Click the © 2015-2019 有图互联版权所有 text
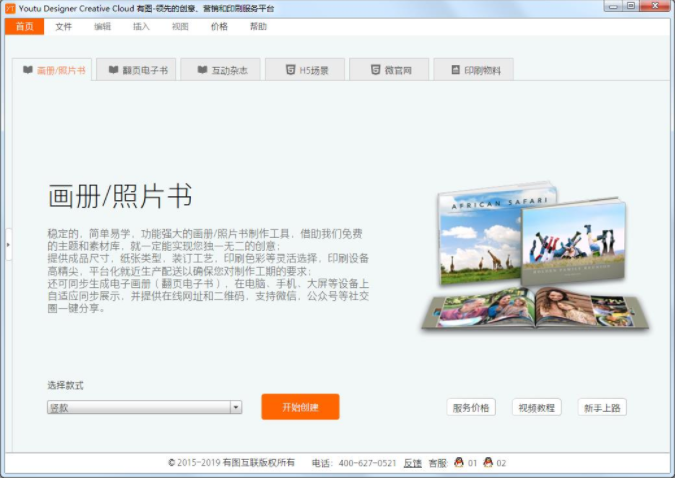Image resolution: width=676 pixels, height=482 pixels. pos(232,463)
